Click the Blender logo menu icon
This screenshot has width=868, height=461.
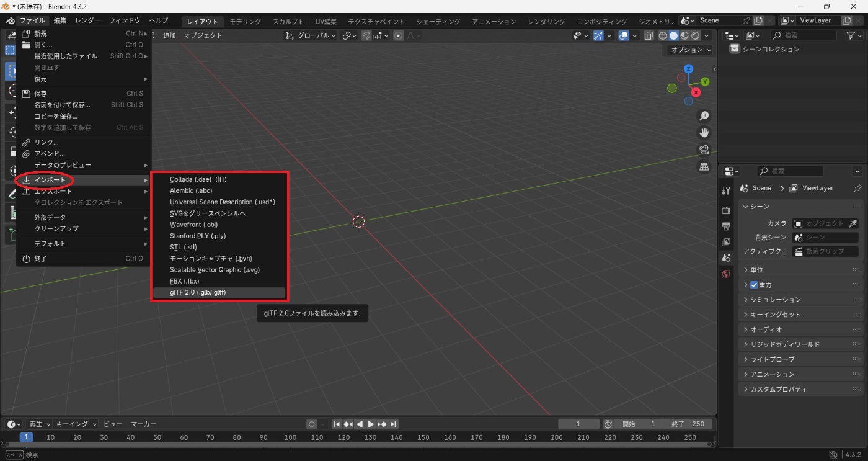tap(10, 20)
